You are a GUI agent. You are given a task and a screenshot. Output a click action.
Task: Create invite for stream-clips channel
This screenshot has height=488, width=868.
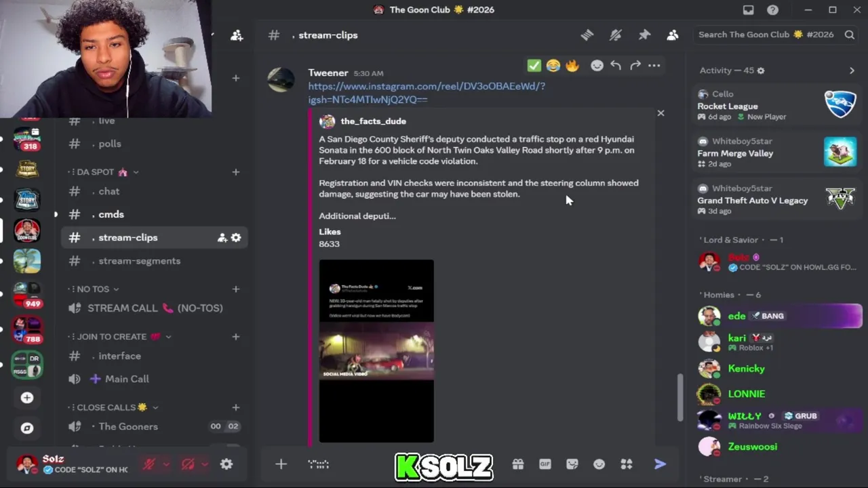222,238
